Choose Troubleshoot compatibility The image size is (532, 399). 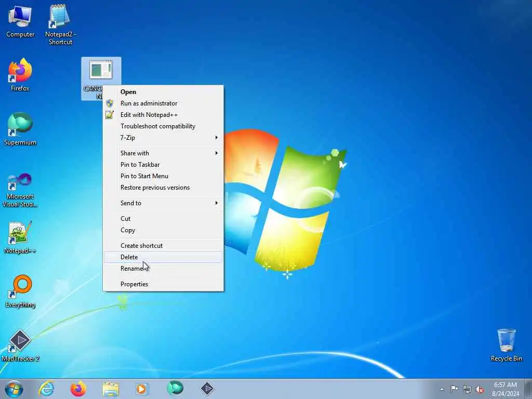pyautogui.click(x=163, y=126)
